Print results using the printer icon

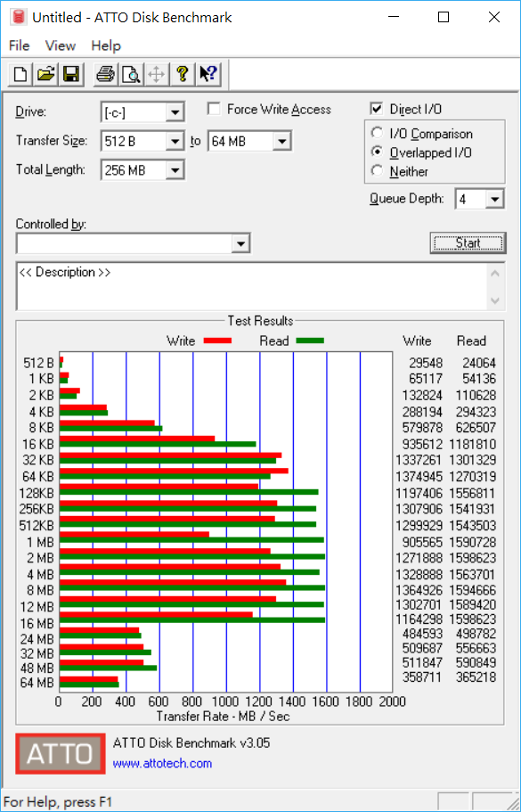pos(106,74)
